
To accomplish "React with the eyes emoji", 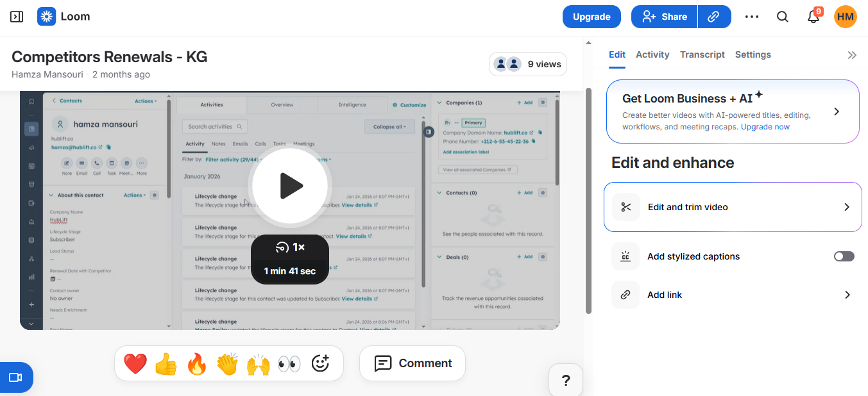I will click(289, 364).
